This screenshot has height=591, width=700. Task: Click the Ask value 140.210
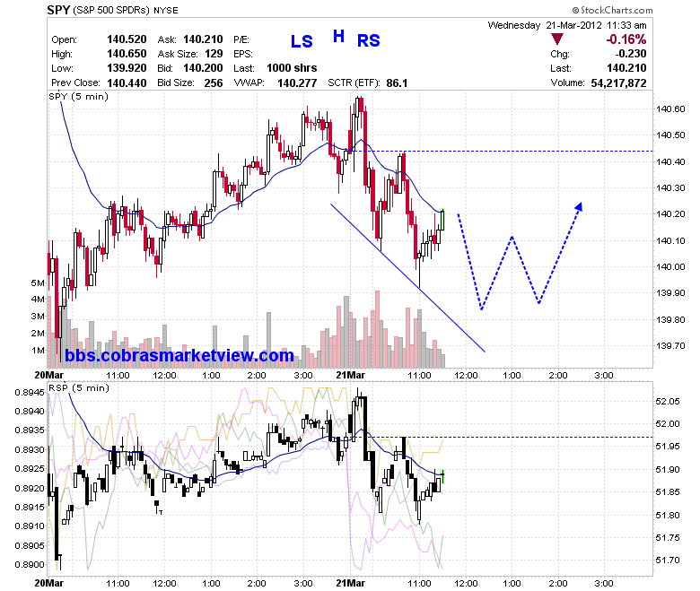[x=203, y=39]
